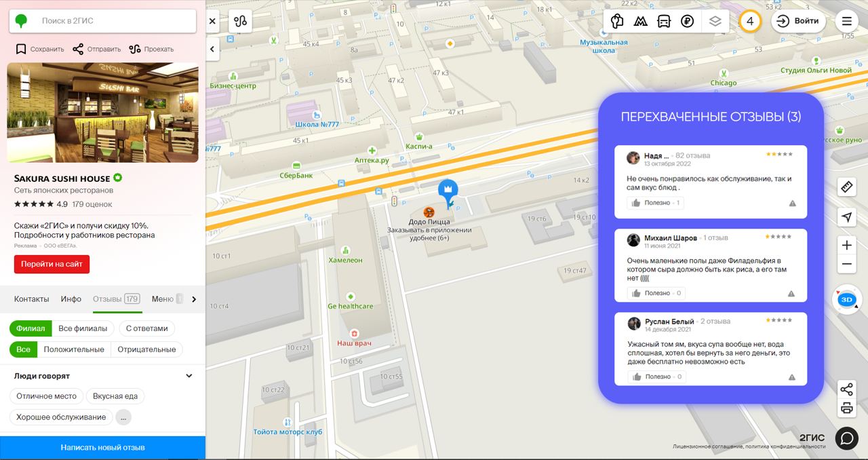Click the orange circle showing 4
Viewport: 868px width, 460px height.
(750, 21)
